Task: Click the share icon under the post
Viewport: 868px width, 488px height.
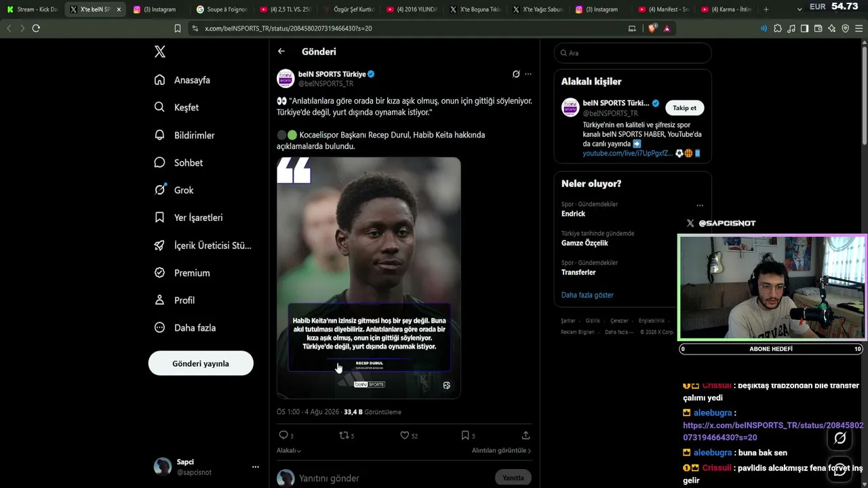Action: click(526, 435)
